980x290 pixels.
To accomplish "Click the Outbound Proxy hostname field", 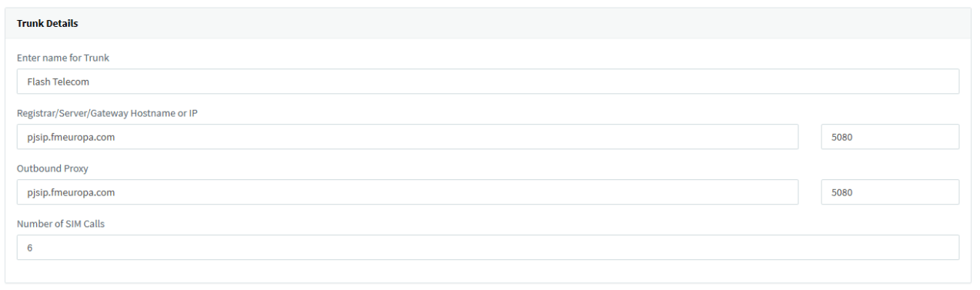I will (407, 192).
